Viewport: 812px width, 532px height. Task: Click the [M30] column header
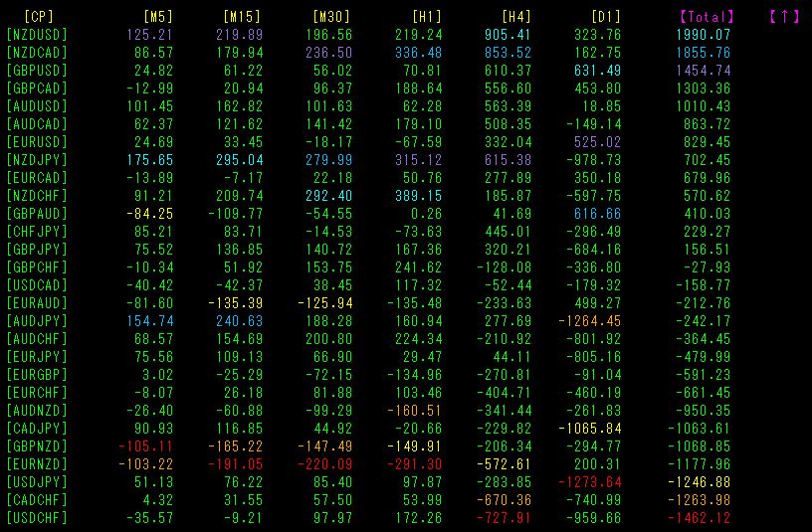[331, 17]
